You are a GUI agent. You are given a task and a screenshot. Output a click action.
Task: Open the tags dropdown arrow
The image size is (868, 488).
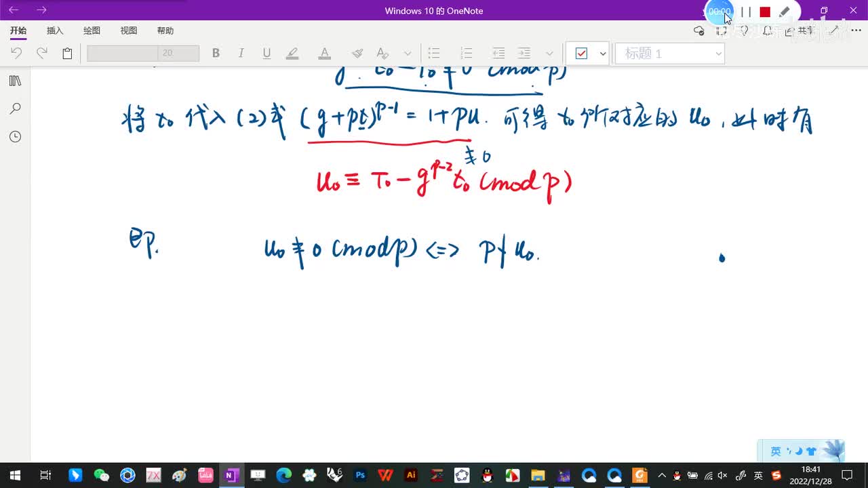(x=602, y=54)
